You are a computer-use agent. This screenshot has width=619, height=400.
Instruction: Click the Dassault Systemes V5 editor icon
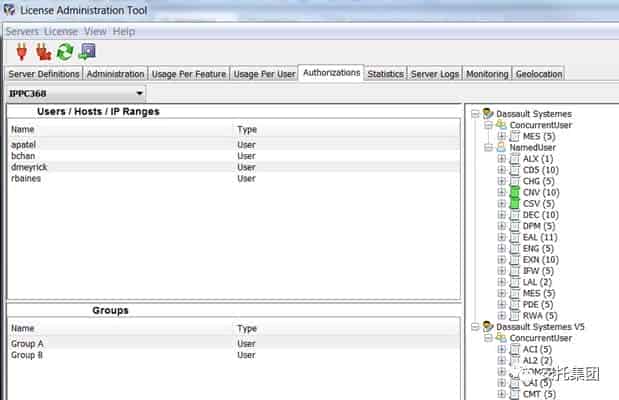pos(488,327)
